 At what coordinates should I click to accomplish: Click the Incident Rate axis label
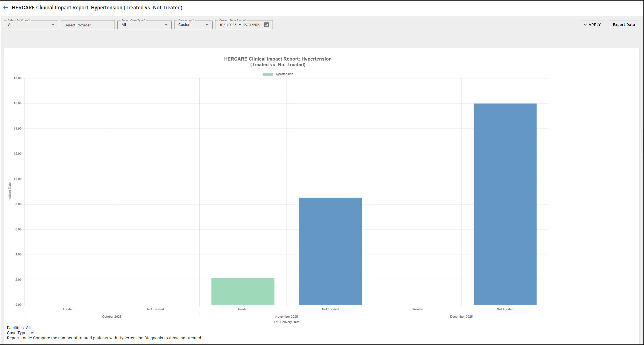pyautogui.click(x=10, y=192)
